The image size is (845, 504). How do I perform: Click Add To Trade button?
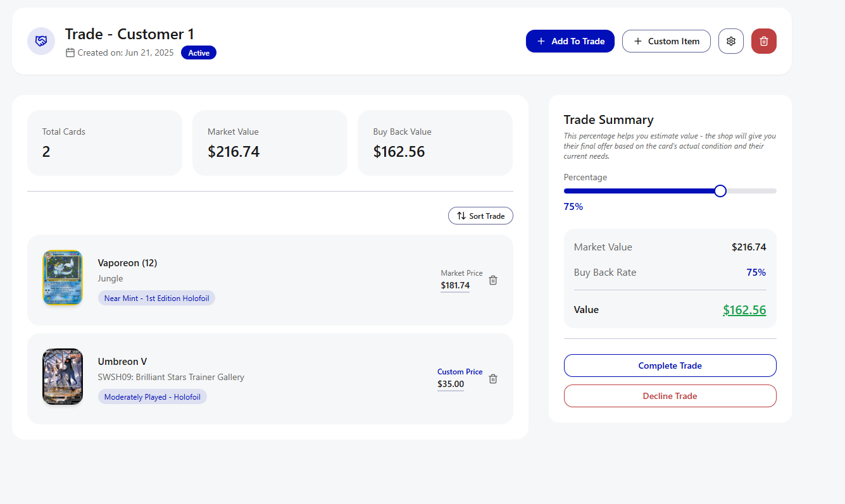tap(570, 41)
